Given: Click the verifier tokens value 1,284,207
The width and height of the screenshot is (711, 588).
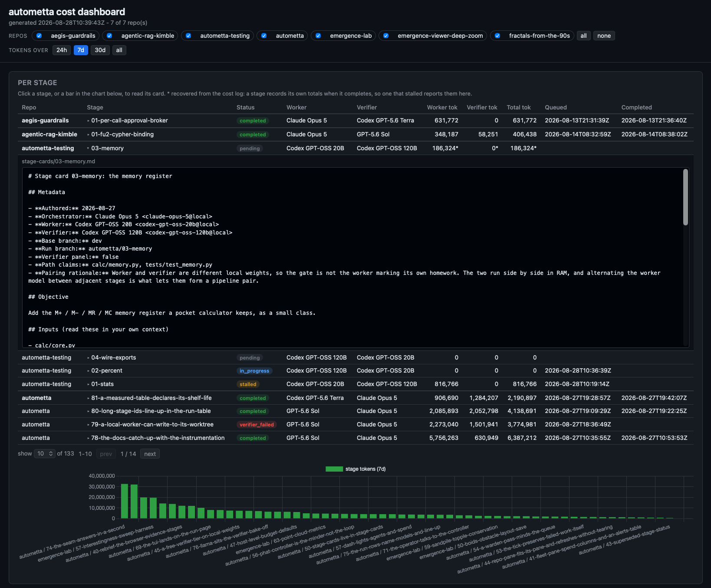Looking at the screenshot, I should (x=484, y=398).
